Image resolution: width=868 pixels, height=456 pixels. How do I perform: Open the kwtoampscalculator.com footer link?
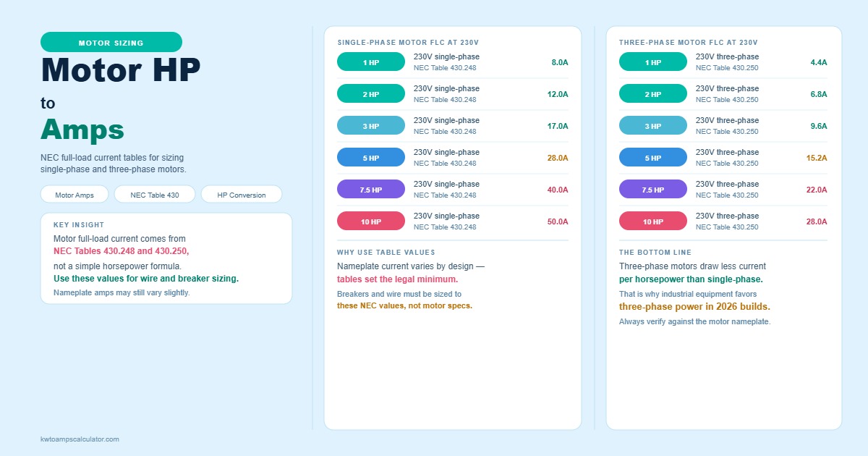(80, 439)
